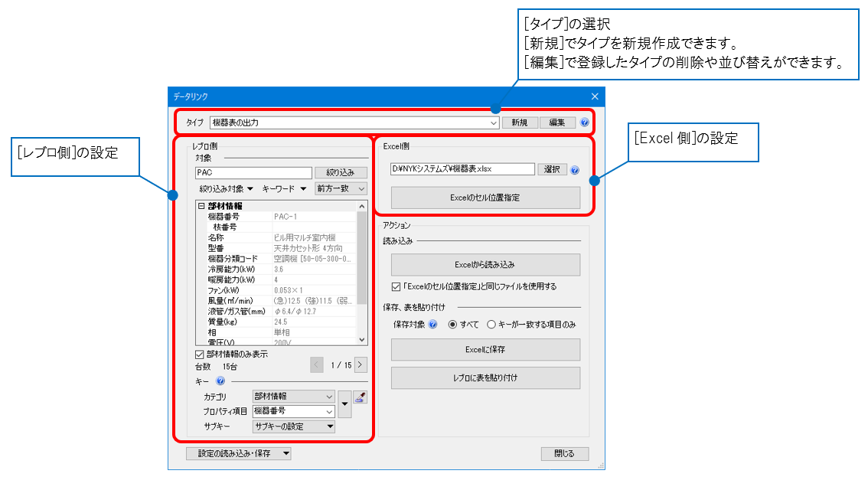Show the next part record with the right arrow
Screen dimensions: 868x477
(360, 364)
